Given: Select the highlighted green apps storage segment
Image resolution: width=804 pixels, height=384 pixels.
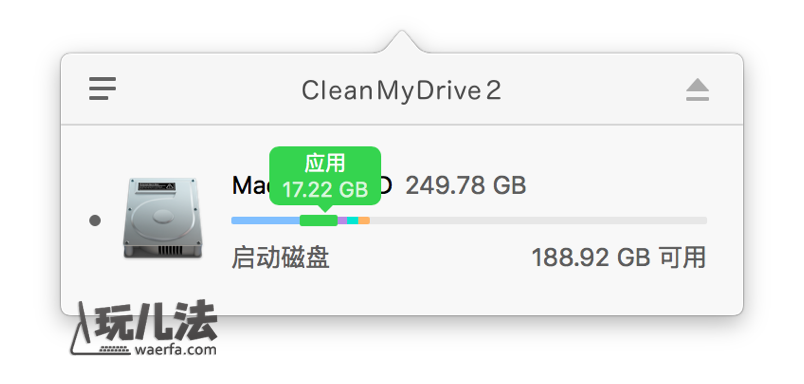Looking at the screenshot, I should click(x=318, y=220).
